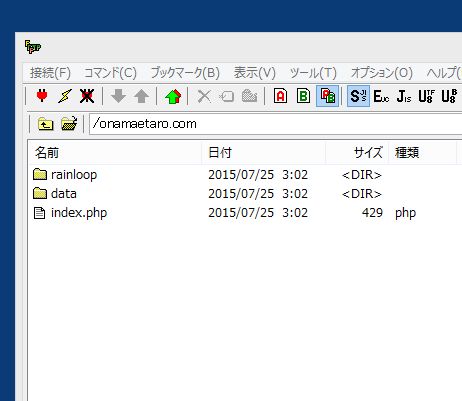Click the gray up arrow Upload icon
Screen dimensions: 462x401
(141, 96)
